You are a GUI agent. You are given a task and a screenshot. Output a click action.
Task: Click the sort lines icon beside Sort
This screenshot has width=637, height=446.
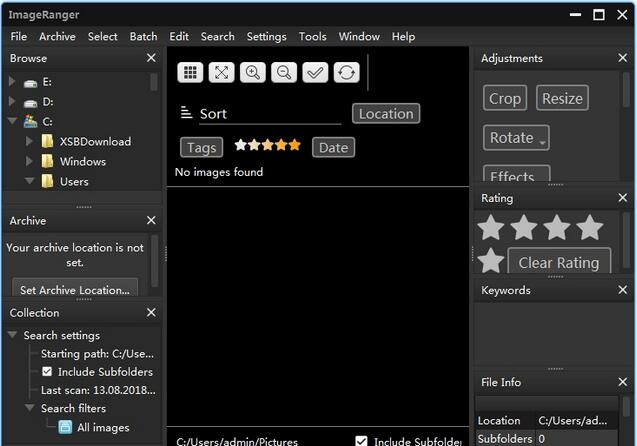pos(186,113)
